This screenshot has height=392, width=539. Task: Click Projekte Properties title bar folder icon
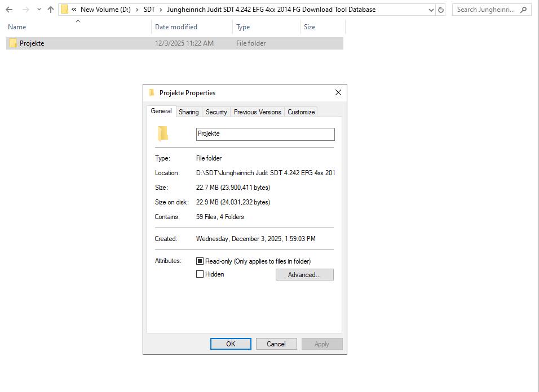(152, 92)
